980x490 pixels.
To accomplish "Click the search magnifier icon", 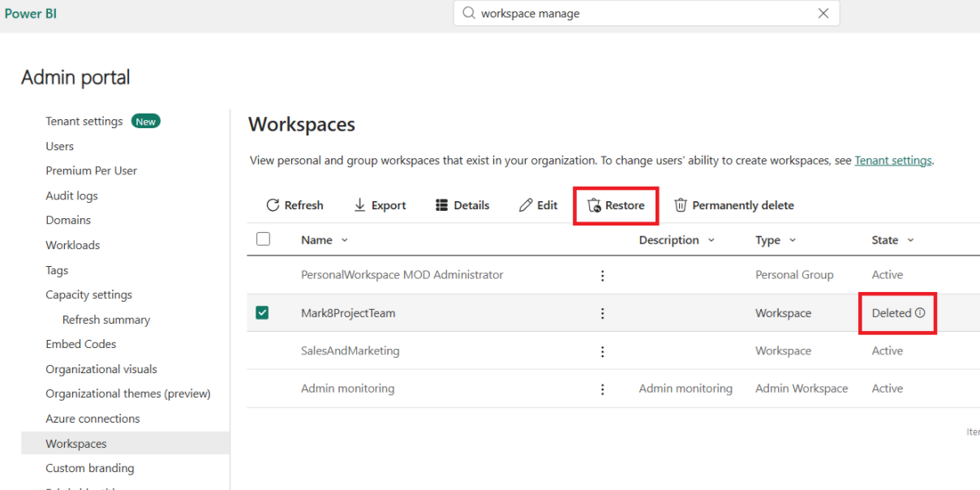I will [468, 13].
